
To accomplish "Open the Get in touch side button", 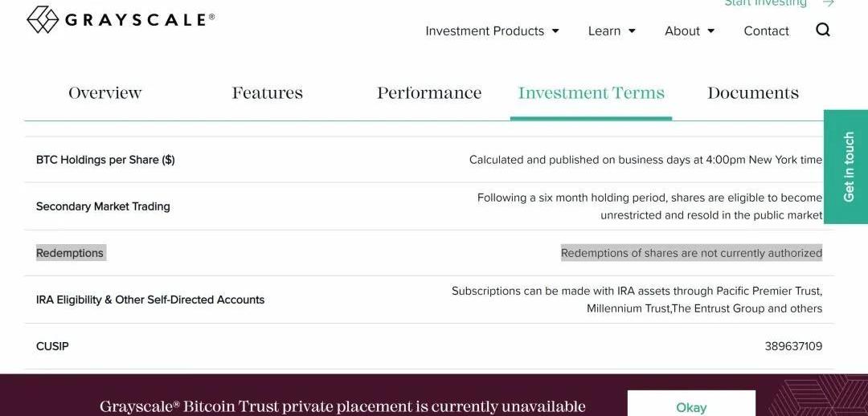I will click(848, 167).
